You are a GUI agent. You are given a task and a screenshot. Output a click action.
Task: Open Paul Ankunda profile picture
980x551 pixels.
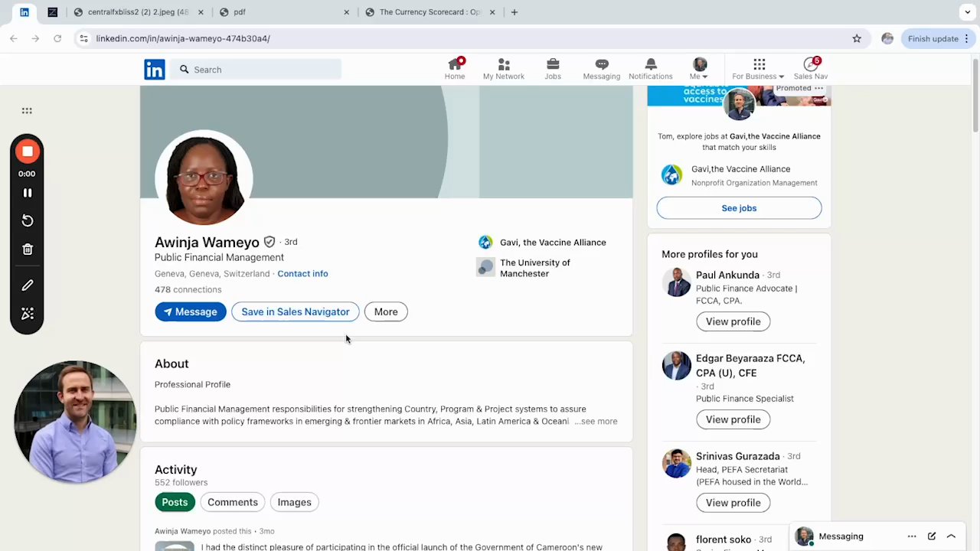[676, 282]
